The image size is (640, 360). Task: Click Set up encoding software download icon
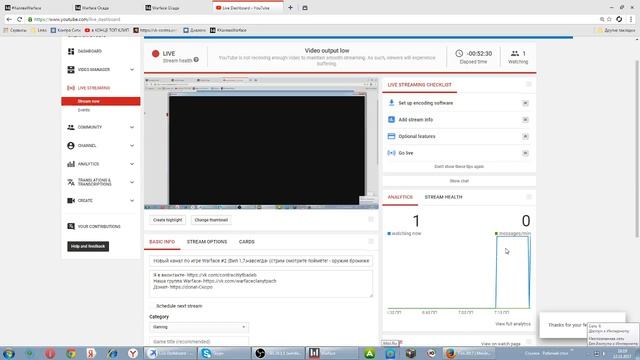pyautogui.click(x=391, y=103)
